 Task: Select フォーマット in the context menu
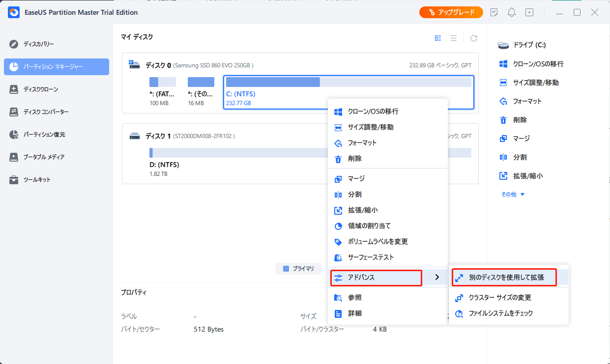pos(362,143)
